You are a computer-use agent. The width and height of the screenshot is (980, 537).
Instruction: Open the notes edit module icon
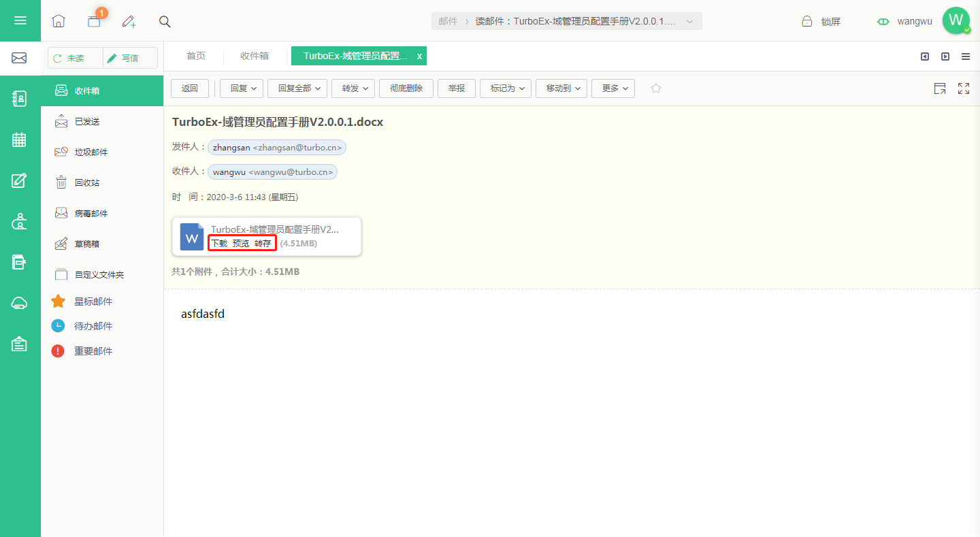[x=20, y=180]
